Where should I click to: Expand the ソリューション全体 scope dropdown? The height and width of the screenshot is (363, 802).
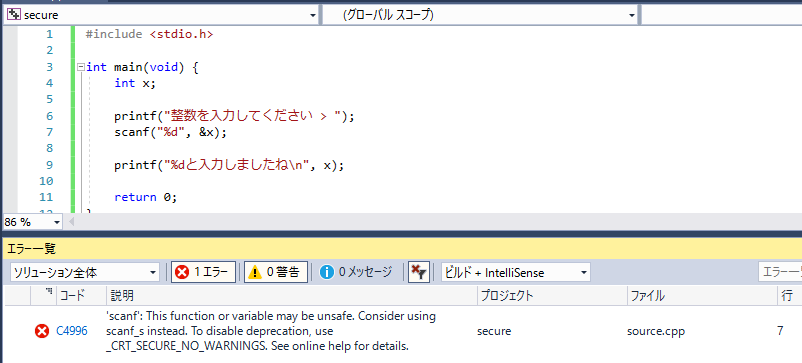point(153,273)
